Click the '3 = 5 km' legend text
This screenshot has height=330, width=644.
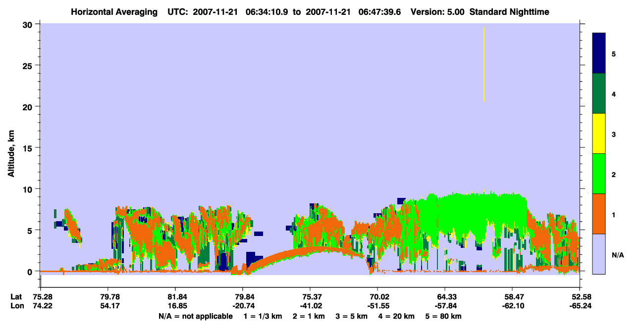(x=352, y=316)
